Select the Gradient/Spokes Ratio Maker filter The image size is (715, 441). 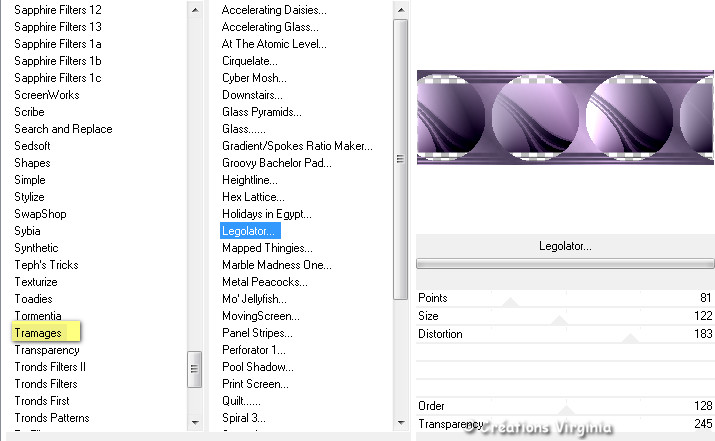click(x=297, y=146)
